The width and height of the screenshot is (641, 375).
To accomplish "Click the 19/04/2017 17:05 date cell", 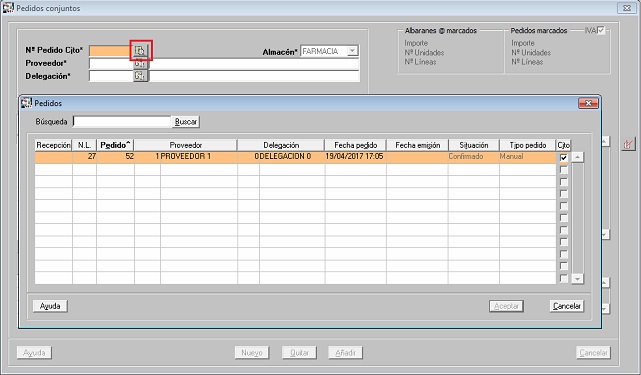I will (x=355, y=157).
